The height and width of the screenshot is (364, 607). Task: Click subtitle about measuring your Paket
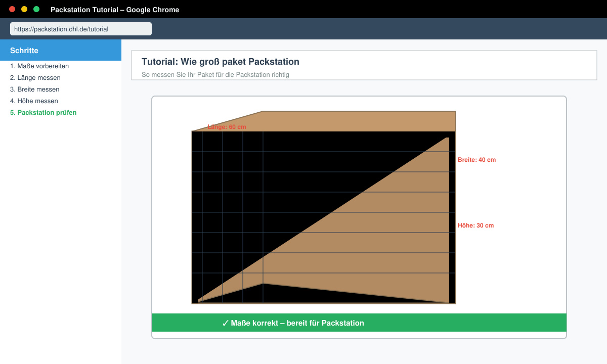point(215,75)
